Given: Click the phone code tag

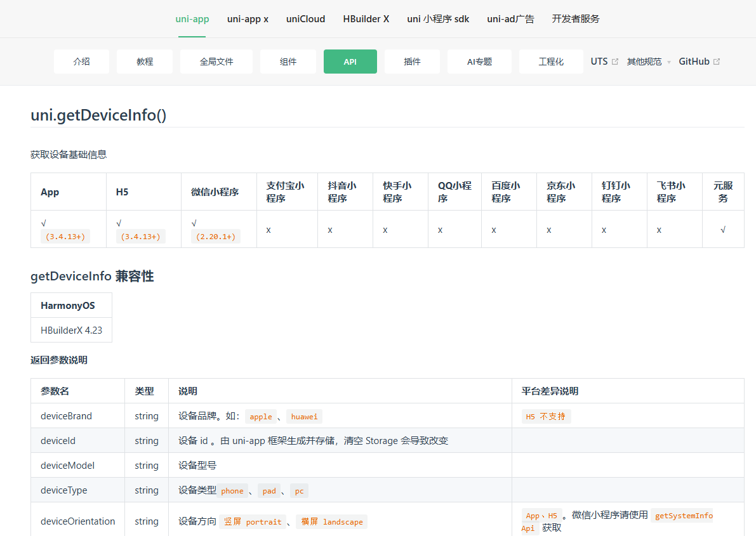Looking at the screenshot, I should (x=232, y=491).
